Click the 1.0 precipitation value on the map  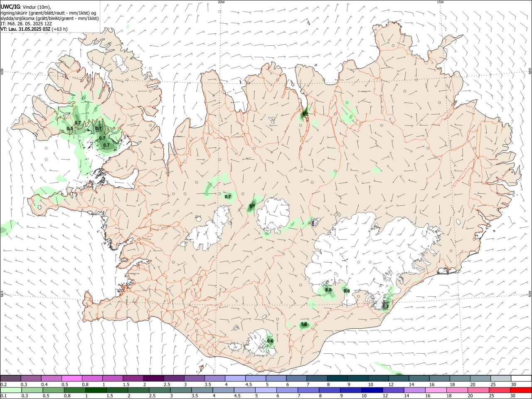click(x=304, y=324)
